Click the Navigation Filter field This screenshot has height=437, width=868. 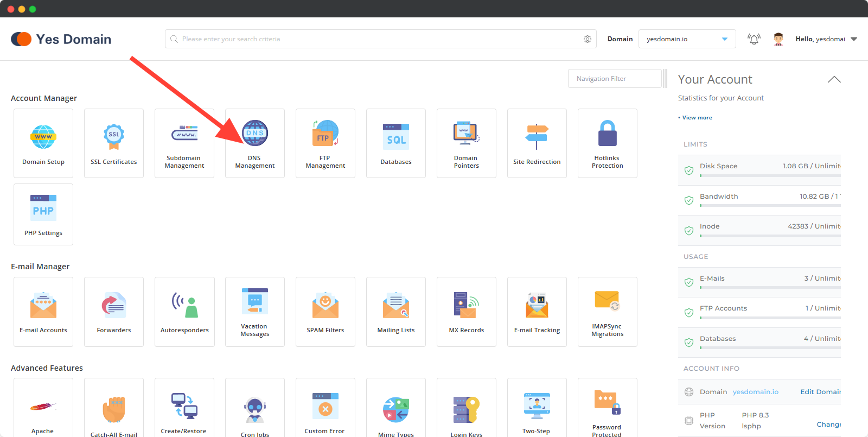tap(615, 79)
